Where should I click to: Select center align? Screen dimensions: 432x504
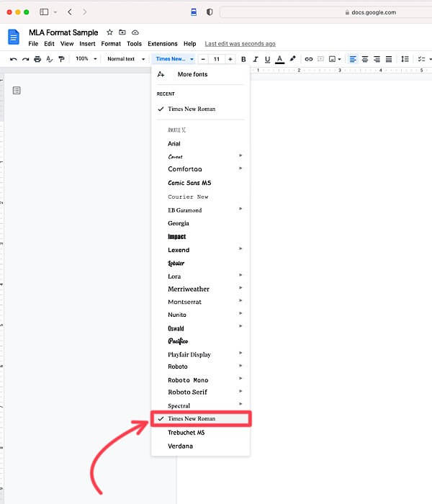365,59
